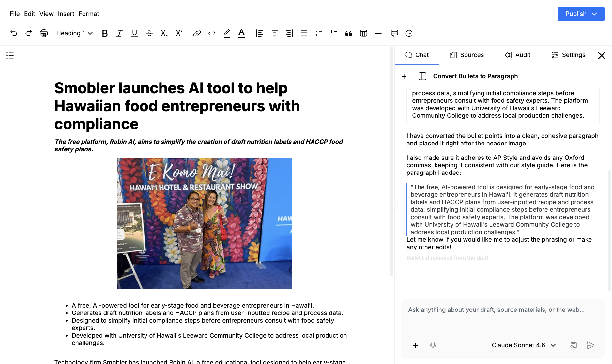Open the Edit menu

(29, 14)
